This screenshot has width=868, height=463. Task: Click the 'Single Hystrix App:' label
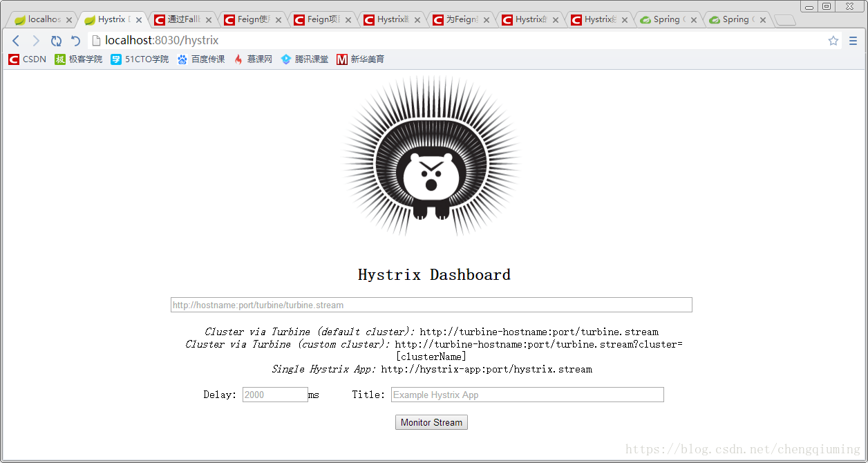pos(324,369)
